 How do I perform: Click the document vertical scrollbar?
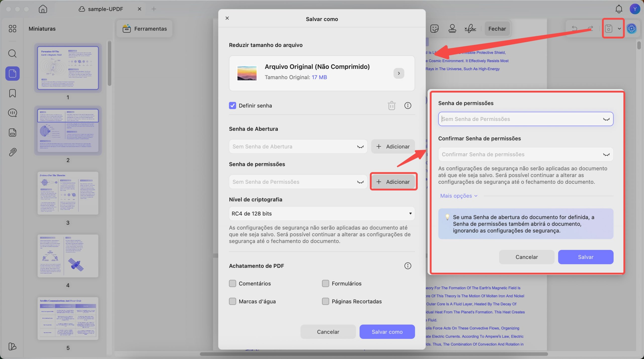[x=639, y=46]
